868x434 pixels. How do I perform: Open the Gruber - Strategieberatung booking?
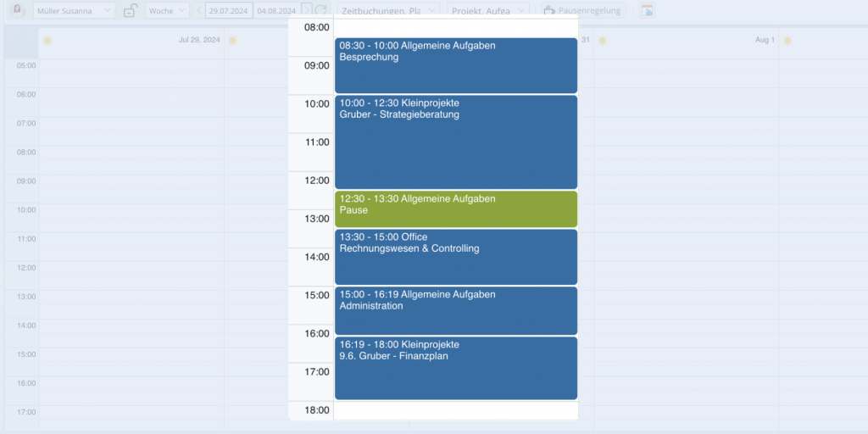pos(455,142)
